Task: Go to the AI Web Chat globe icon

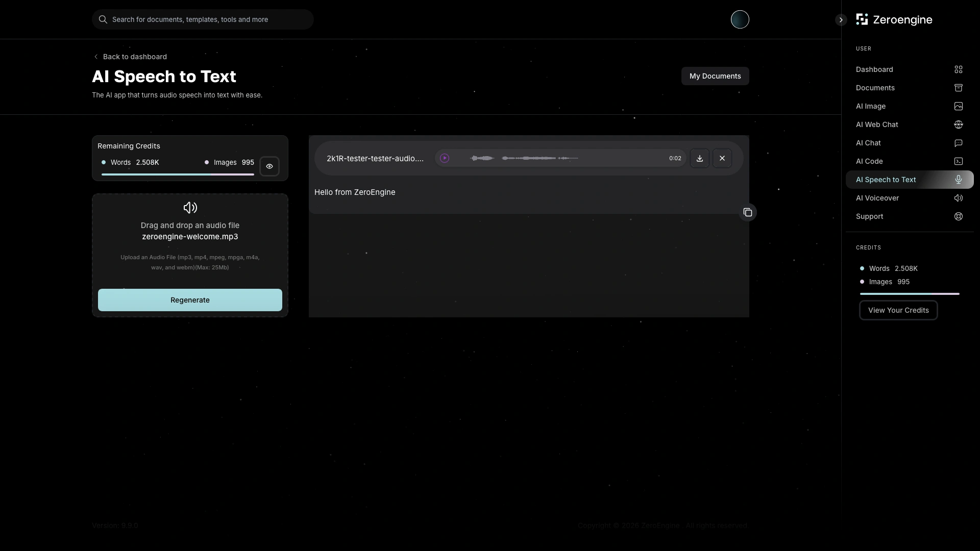Action: tap(959, 124)
